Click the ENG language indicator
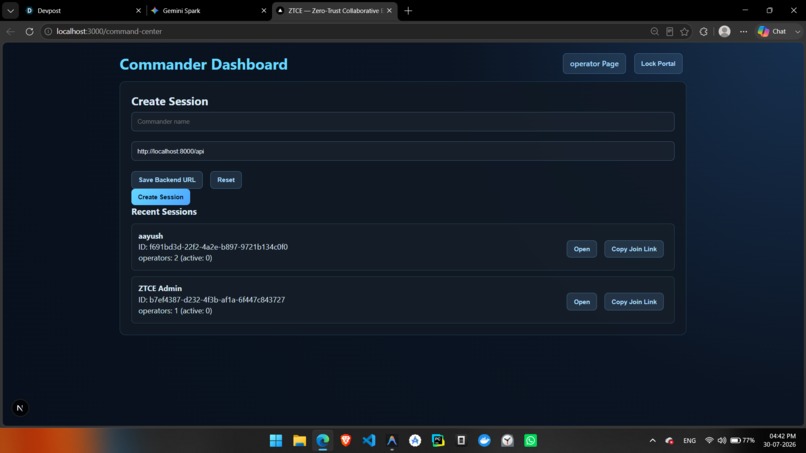The image size is (806, 453). (689, 441)
